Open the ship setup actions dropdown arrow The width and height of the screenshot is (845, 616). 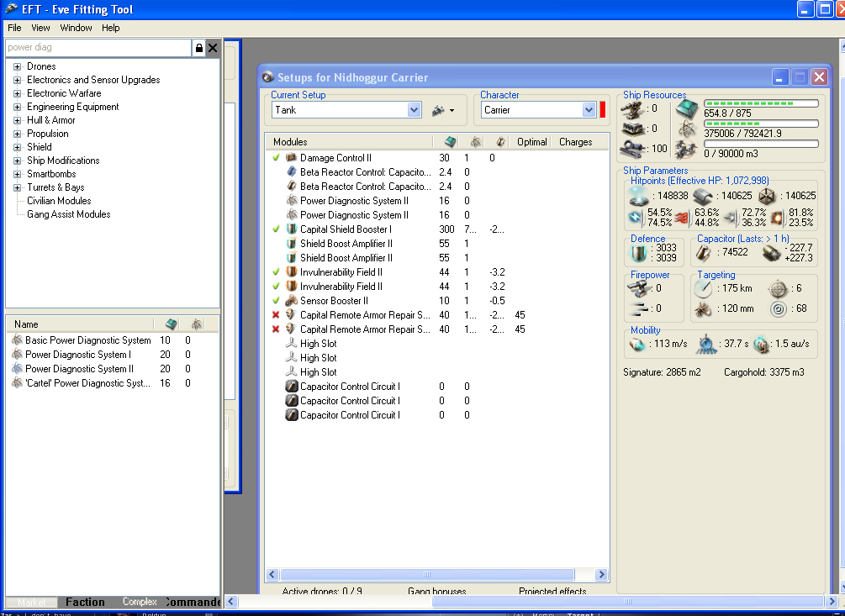coord(452,110)
